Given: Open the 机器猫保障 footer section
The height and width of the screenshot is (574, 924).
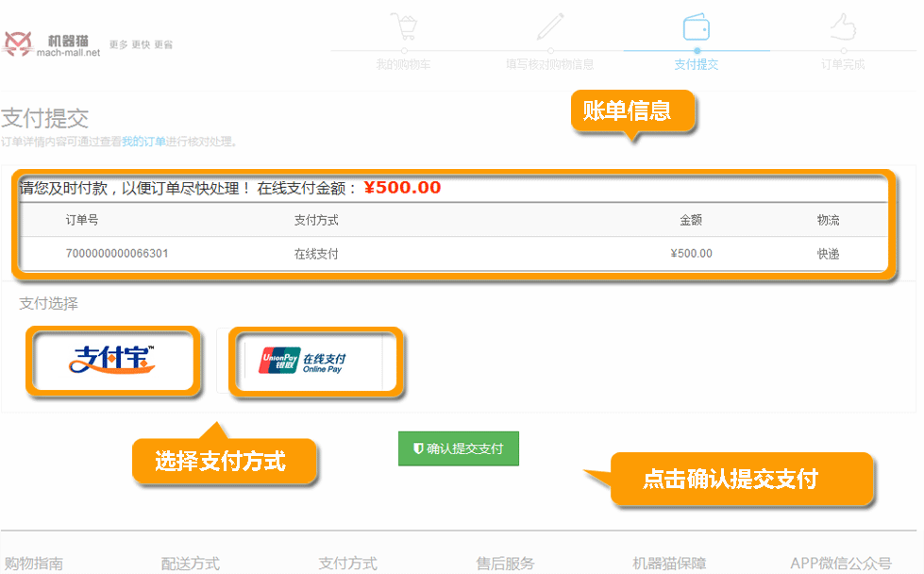Looking at the screenshot, I should 669,563.
